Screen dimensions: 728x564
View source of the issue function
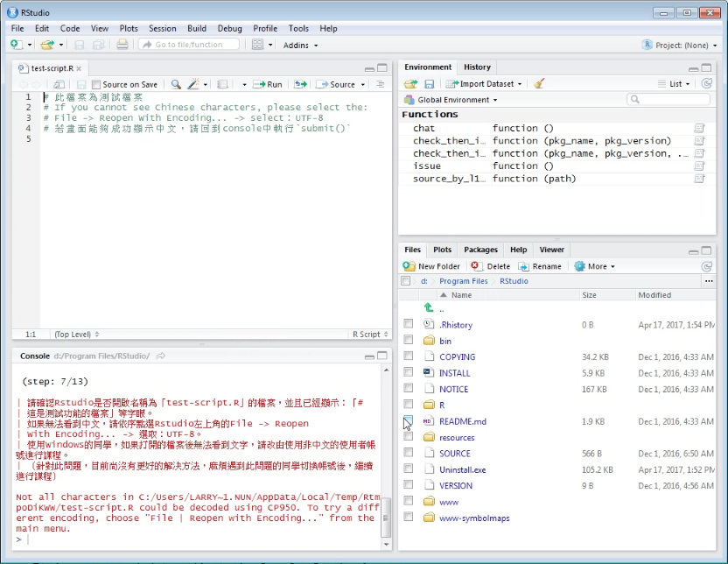click(699, 166)
